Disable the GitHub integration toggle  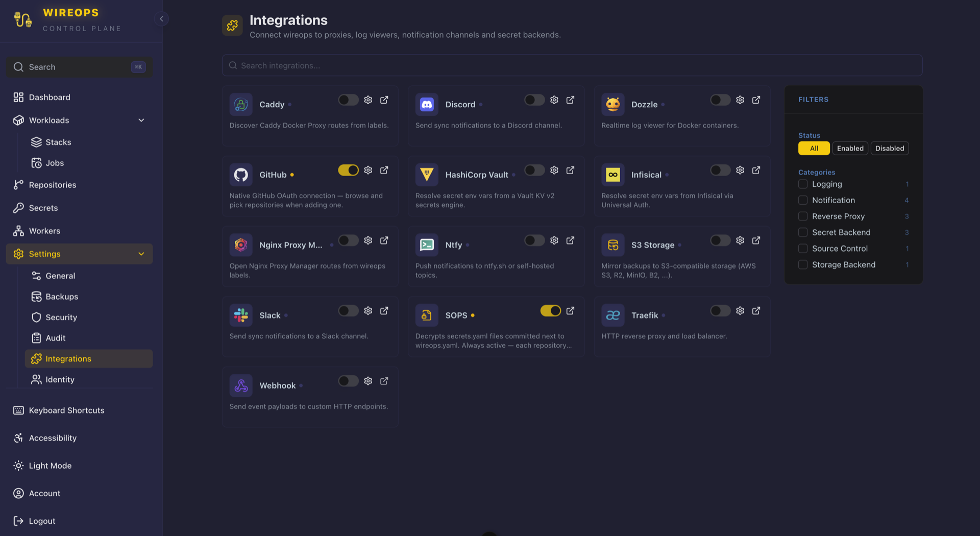[348, 170]
